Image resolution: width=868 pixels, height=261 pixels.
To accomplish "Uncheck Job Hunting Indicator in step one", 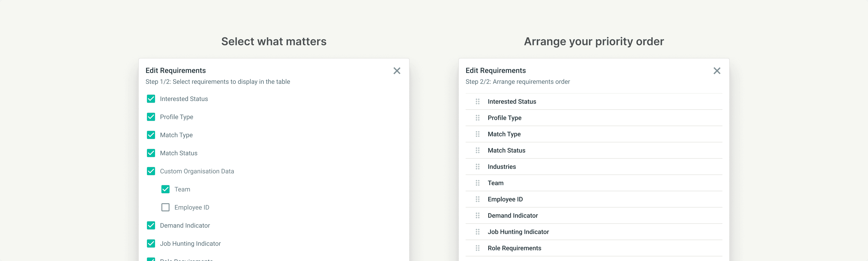I will [x=151, y=243].
